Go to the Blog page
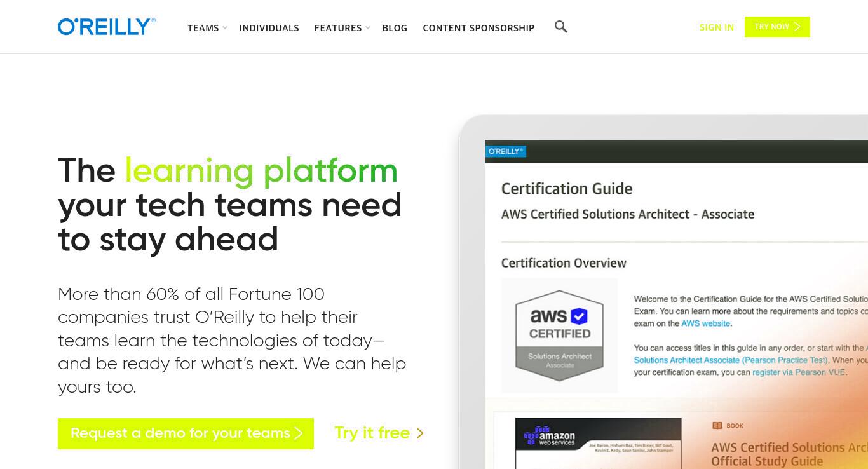The width and height of the screenshot is (868, 469). [x=395, y=28]
